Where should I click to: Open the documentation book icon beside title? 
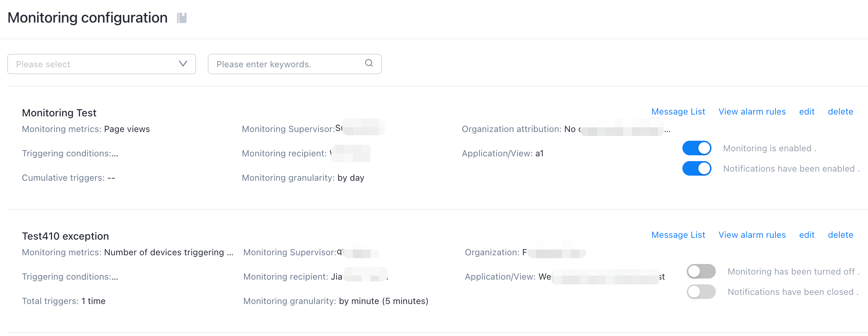[x=182, y=18]
